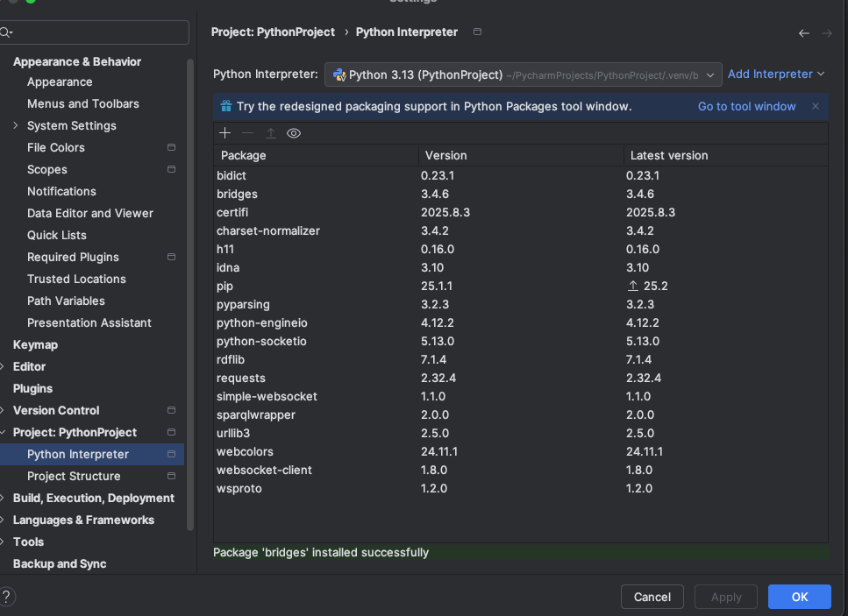Screen dimensions: 848x616
Task: Click project-level icon next to File Colors
Action: coord(171,147)
